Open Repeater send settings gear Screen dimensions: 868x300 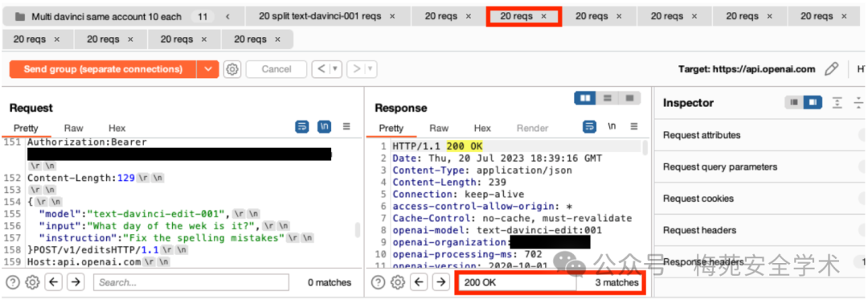coord(232,69)
